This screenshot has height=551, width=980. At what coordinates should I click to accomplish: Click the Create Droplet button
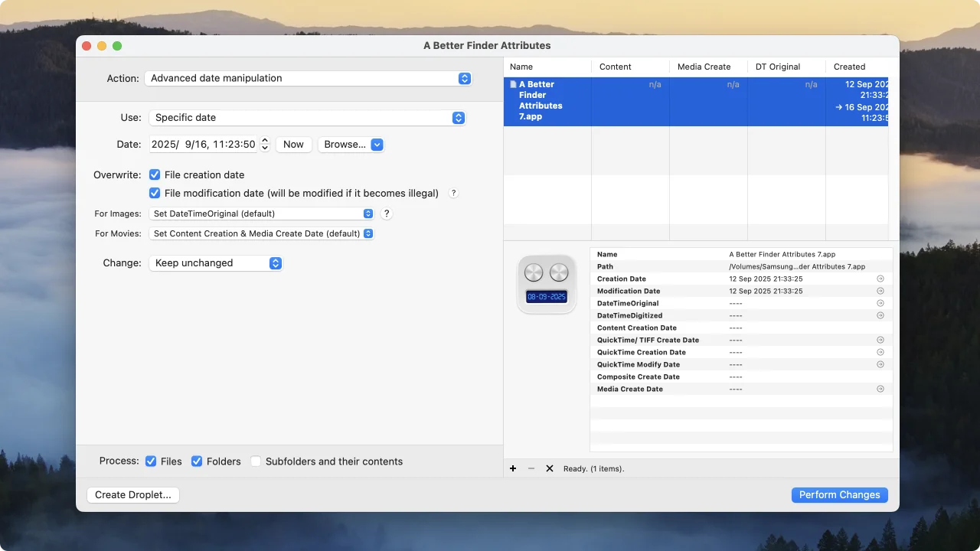133,495
